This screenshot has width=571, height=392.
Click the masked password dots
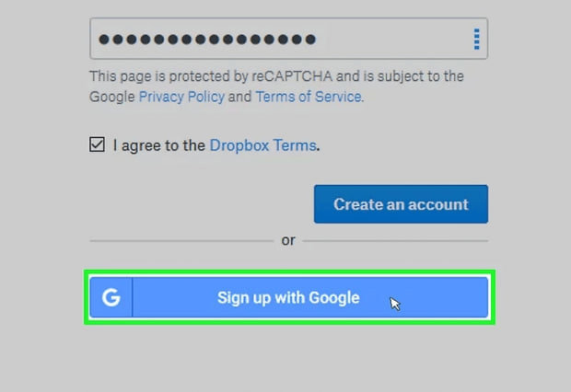click(207, 40)
